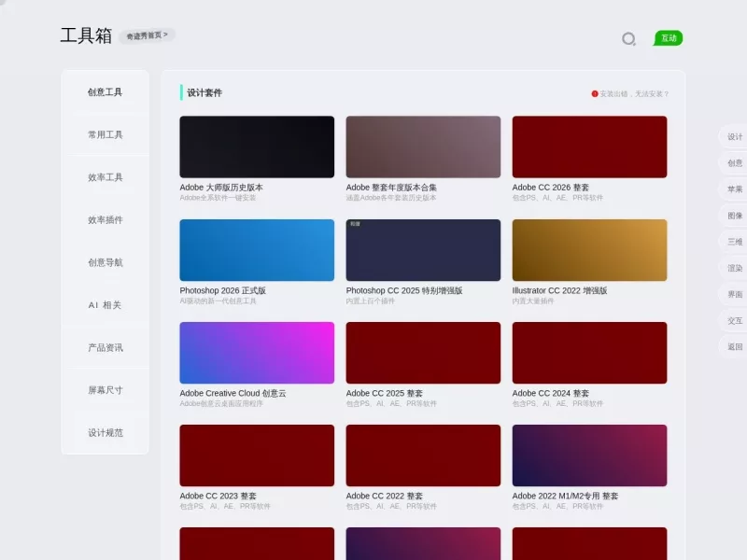
Task: Click the subtitle Adobe全系软件一键安装
Action: click(218, 198)
